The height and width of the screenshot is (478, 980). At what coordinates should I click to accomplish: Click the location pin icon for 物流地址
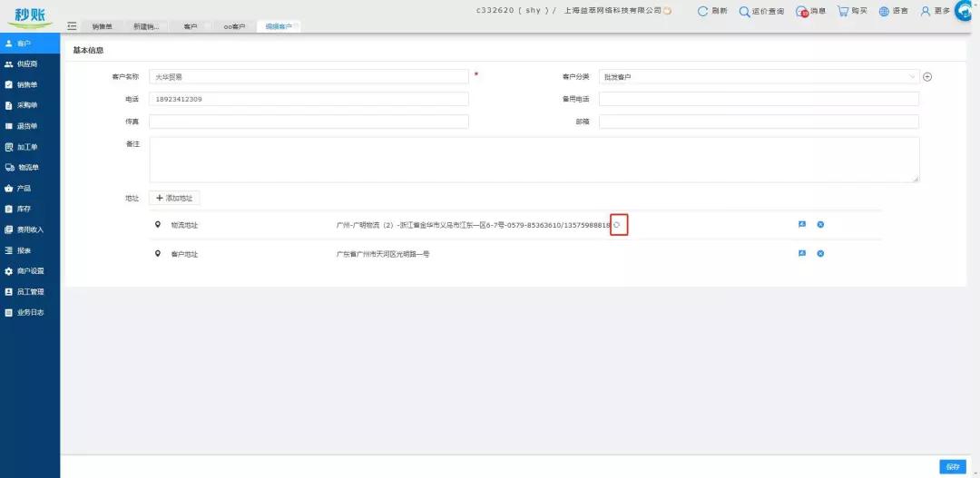click(x=158, y=224)
